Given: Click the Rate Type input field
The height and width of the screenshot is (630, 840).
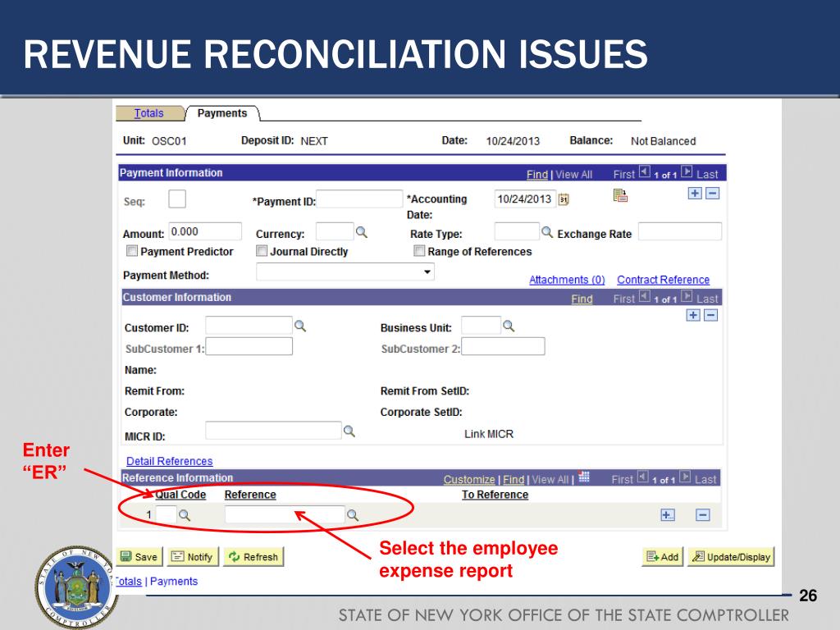Looking at the screenshot, I should click(517, 231).
